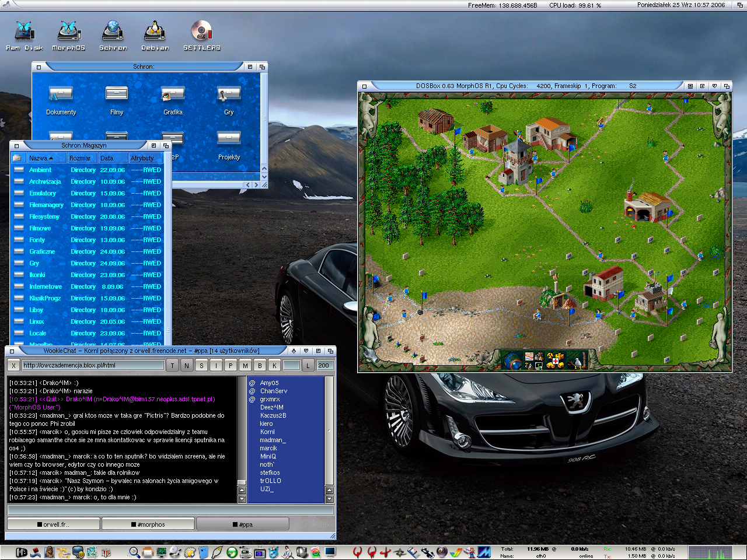This screenshot has width=747, height=560.
Task: Click the printer icon in bottom dock
Action: click(148, 552)
